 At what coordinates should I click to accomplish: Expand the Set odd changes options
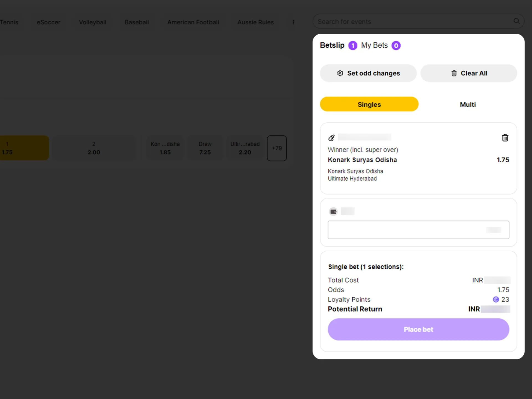(368, 73)
